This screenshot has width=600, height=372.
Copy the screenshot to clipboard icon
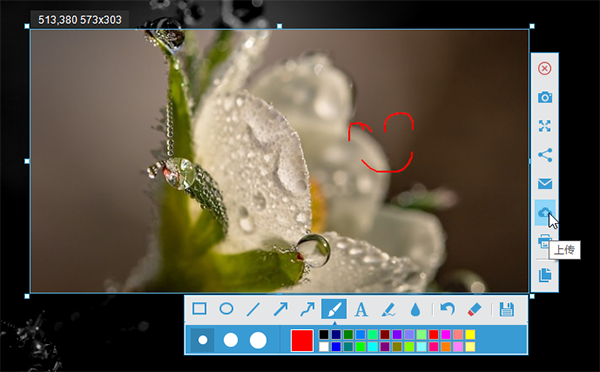(545, 275)
